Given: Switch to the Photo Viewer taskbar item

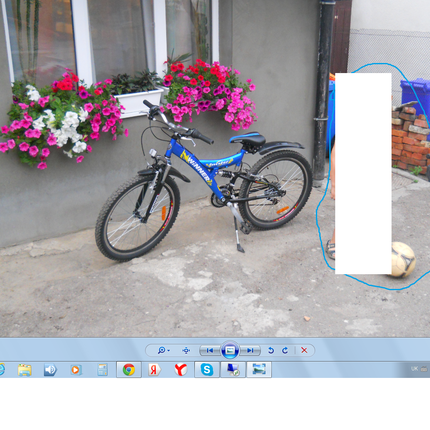Looking at the screenshot, I should pyautogui.click(x=259, y=370).
